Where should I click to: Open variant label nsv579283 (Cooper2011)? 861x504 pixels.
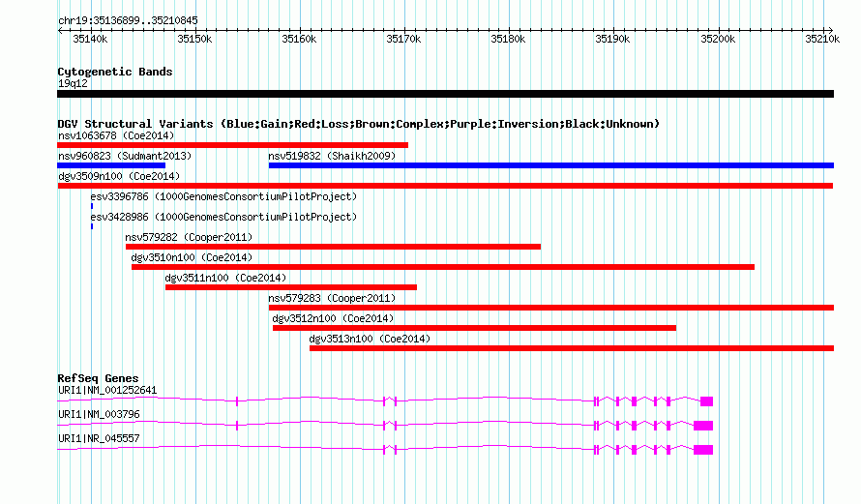click(332, 298)
